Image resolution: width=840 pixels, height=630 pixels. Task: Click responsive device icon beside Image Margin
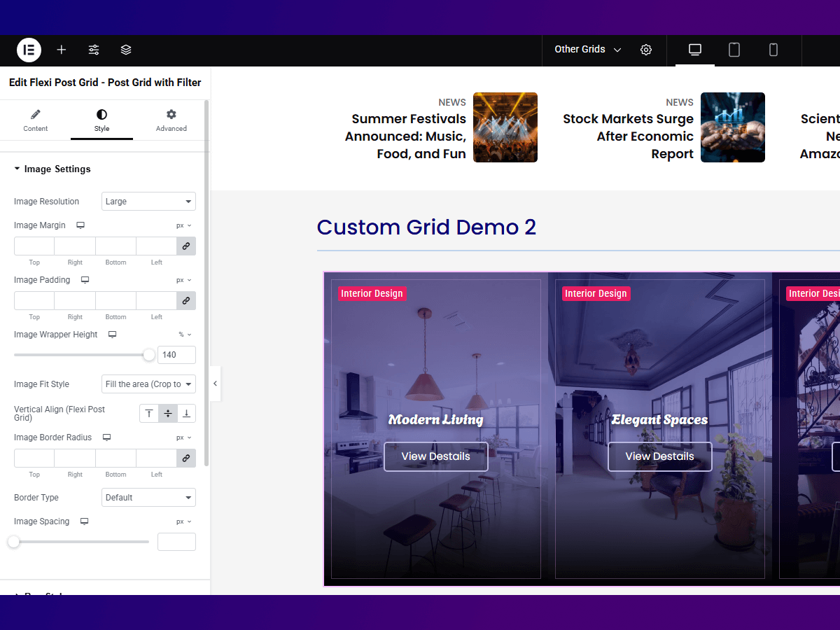[80, 225]
